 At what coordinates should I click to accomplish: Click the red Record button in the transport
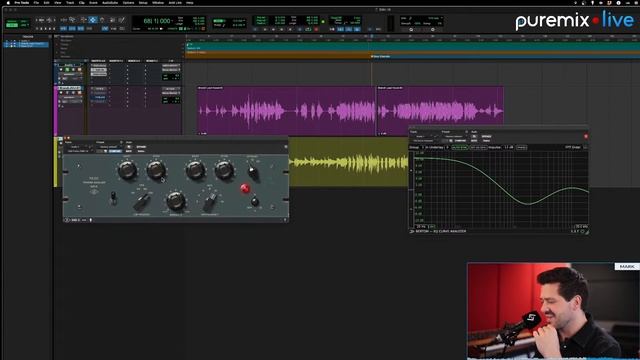(316, 29)
